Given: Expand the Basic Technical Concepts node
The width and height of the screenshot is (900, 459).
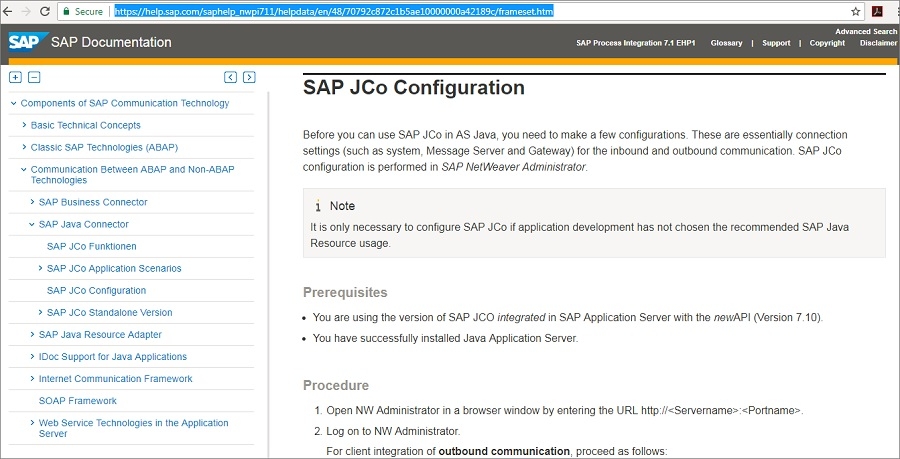Looking at the screenshot, I should pos(23,125).
